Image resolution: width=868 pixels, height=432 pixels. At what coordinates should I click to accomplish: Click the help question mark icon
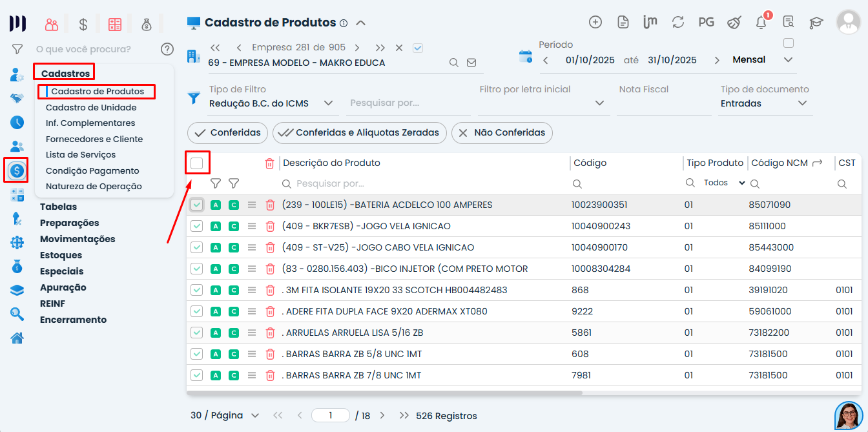click(167, 49)
